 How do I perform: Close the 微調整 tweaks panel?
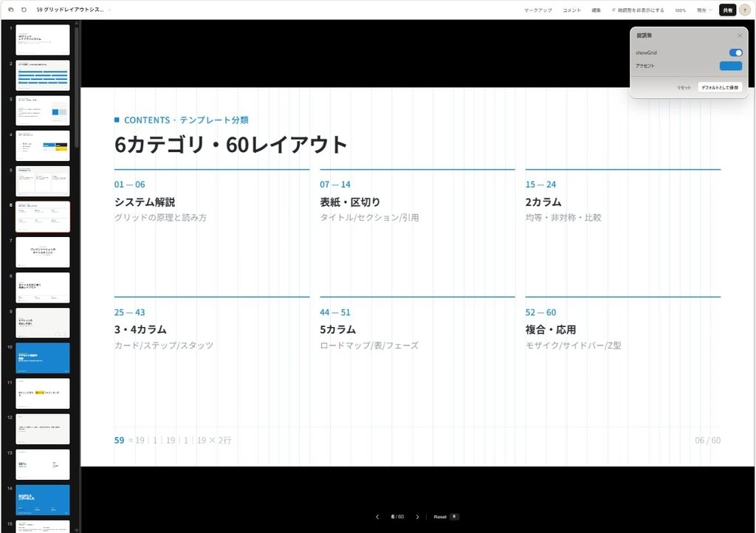740,35
